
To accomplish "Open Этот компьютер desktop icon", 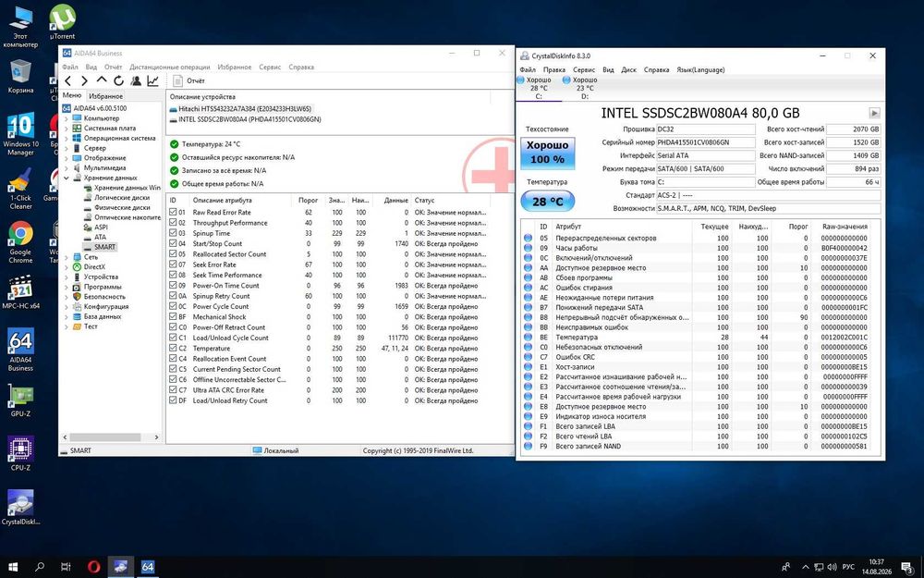I will [20, 25].
